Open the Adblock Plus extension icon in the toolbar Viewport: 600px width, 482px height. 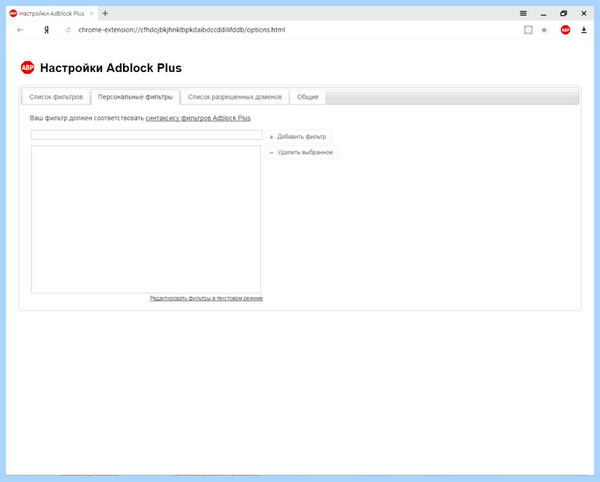tap(565, 30)
